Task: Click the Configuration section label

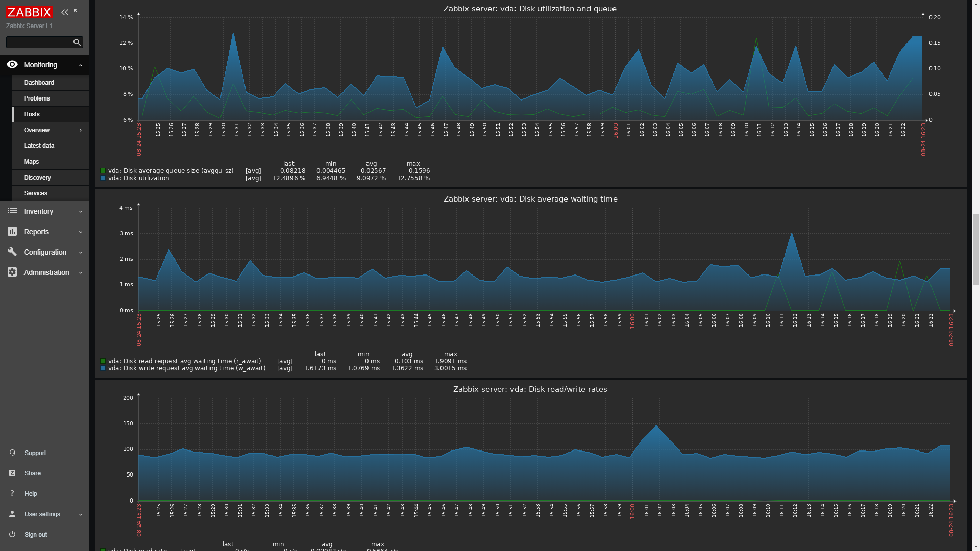Action: point(45,252)
